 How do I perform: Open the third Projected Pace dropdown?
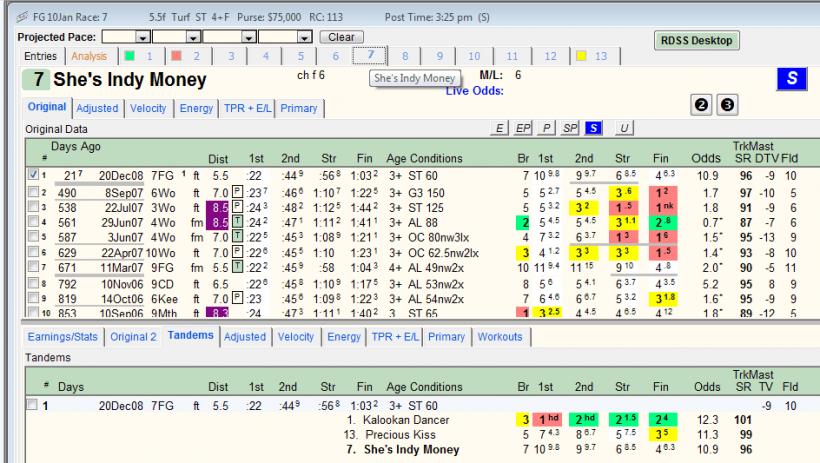[249, 37]
